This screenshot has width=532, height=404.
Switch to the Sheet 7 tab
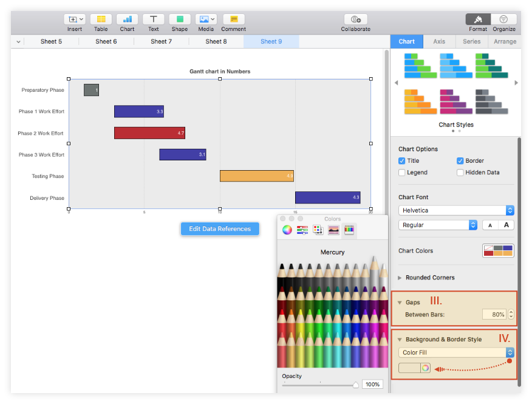[x=161, y=41]
